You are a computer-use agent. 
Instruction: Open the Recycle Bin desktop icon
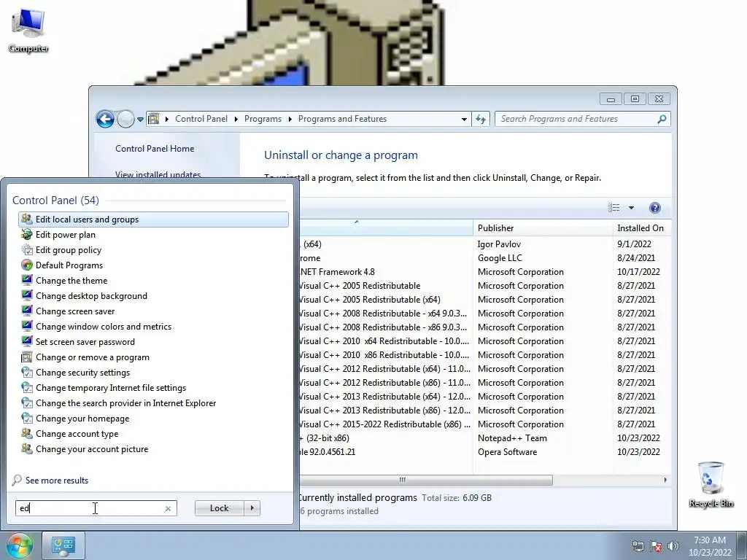711,484
